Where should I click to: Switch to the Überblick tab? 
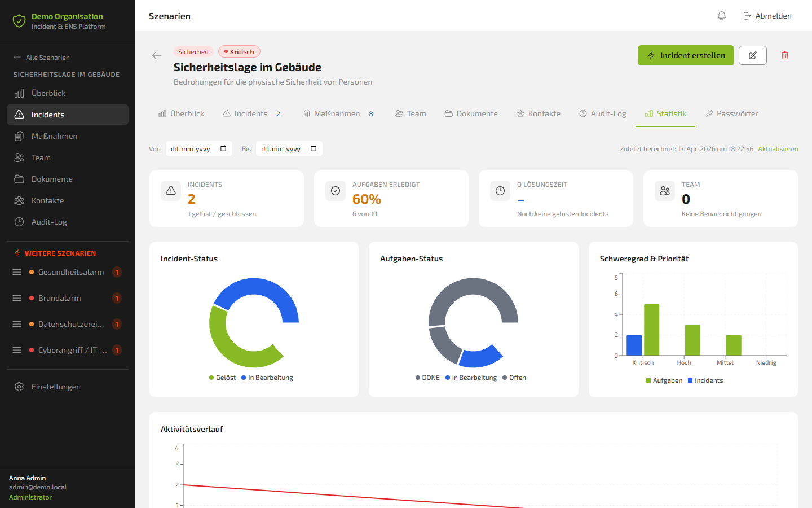[x=182, y=113]
